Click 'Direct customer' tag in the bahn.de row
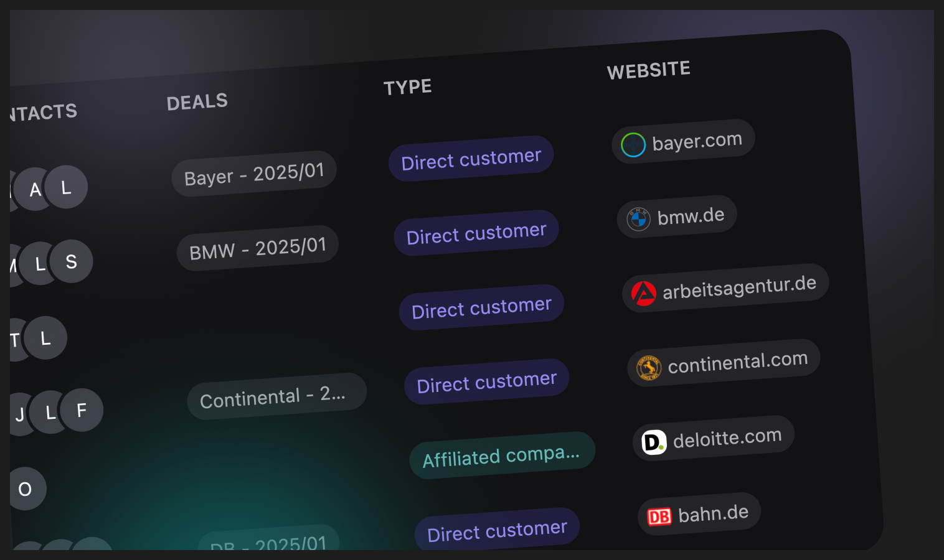Image resolution: width=944 pixels, height=560 pixels. [498, 530]
